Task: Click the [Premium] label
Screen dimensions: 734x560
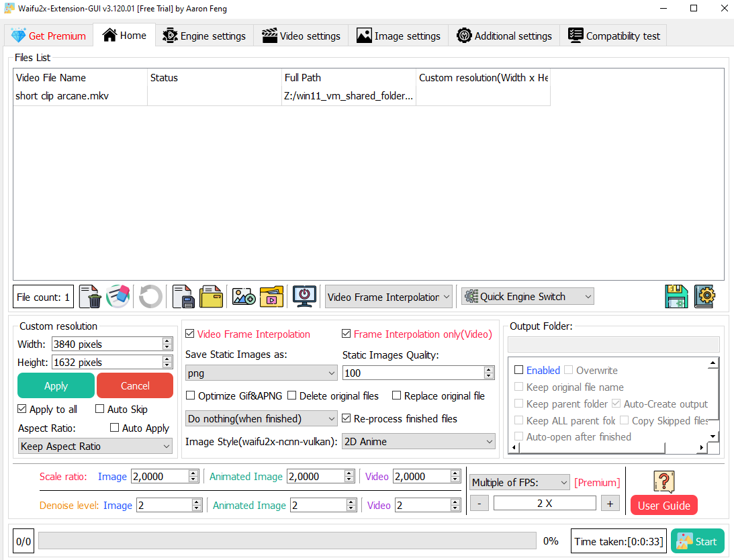Action: 597,482
